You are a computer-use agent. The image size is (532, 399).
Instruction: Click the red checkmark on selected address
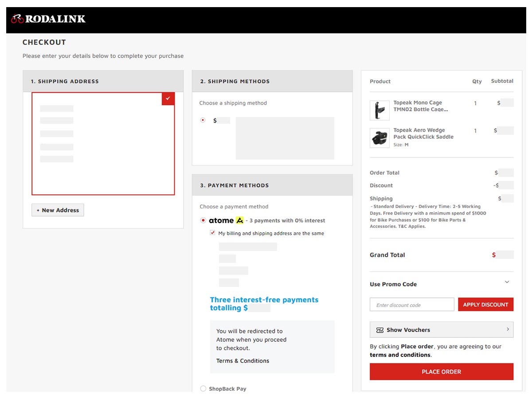tap(168, 98)
